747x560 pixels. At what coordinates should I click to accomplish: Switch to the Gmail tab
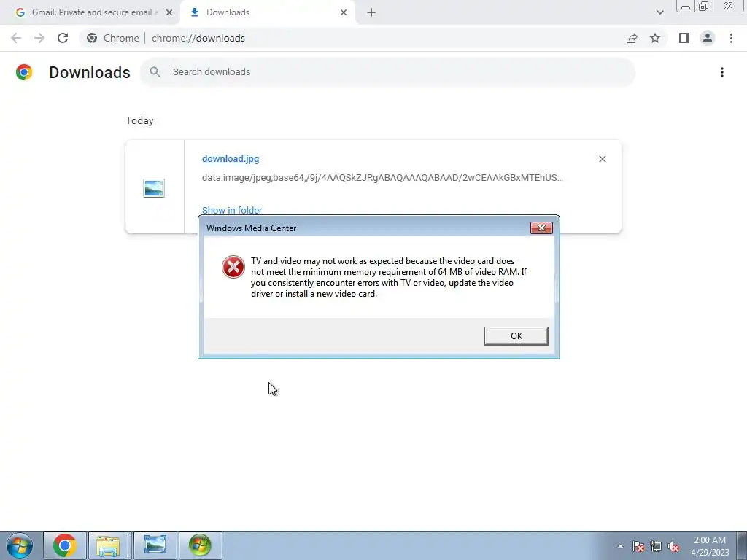[x=90, y=12]
